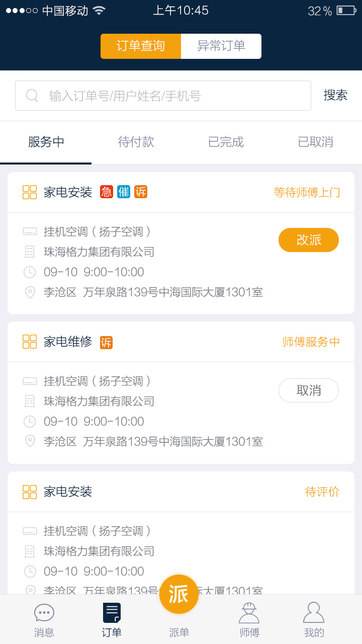Viewport: 362px width, 644px height.
Task: Focus the order number search field
Action: [171, 96]
